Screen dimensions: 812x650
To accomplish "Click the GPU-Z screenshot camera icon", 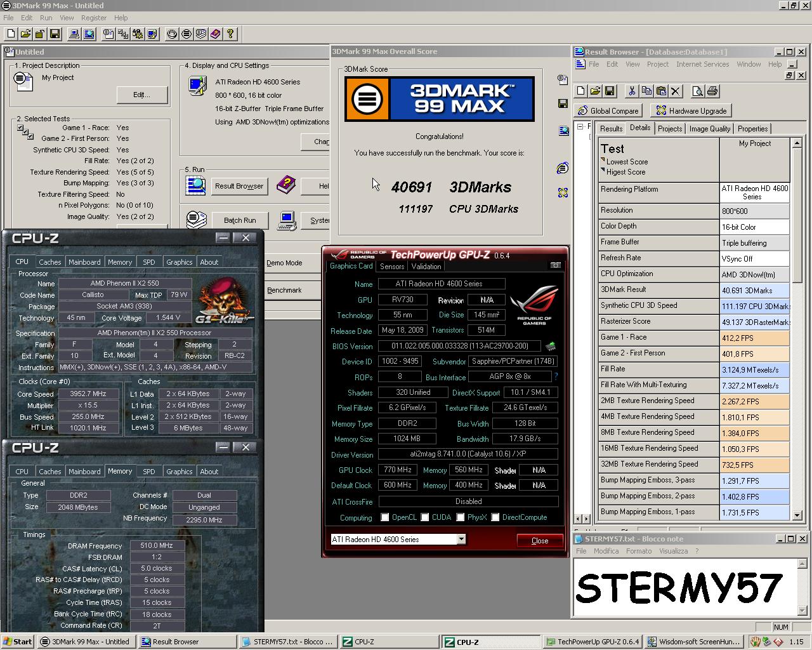I will click(x=556, y=265).
